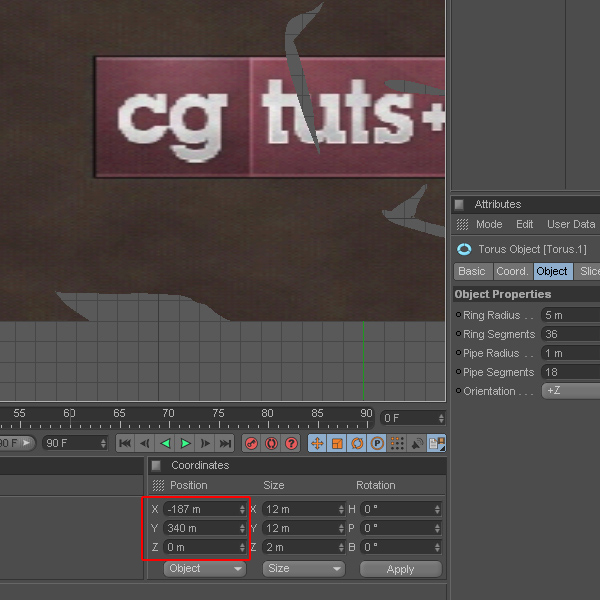This screenshot has height=600, width=600.
Task: Click the Coordinates panel square icon
Action: 156,466
